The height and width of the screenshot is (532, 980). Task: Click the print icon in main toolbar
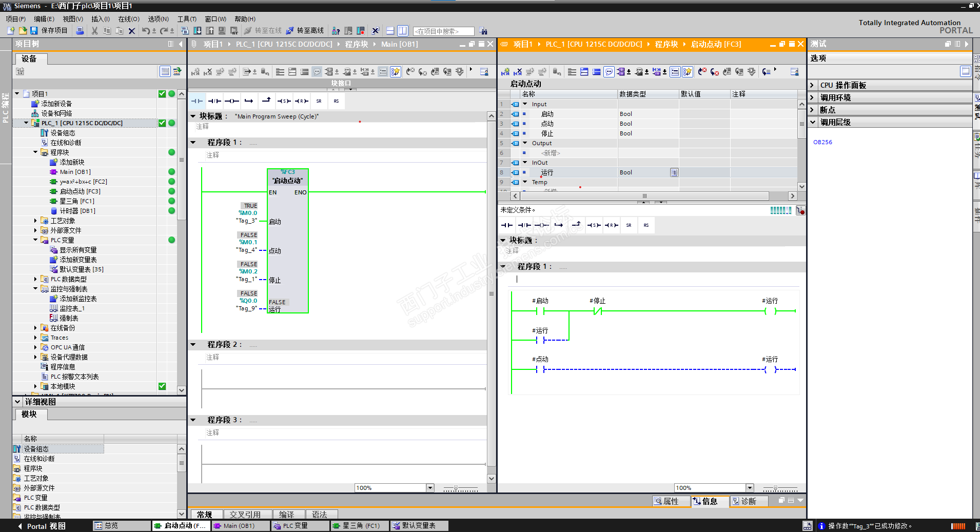80,31
